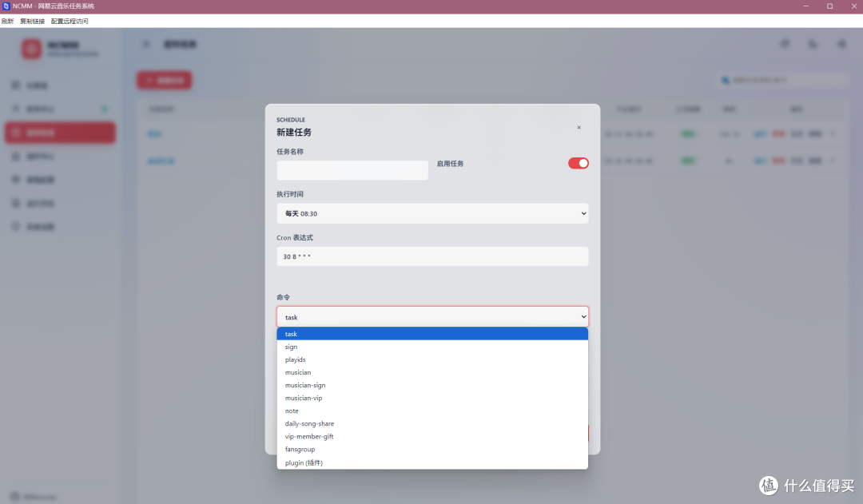Click 刷新 in the menu bar
The height and width of the screenshot is (504, 863).
click(8, 21)
